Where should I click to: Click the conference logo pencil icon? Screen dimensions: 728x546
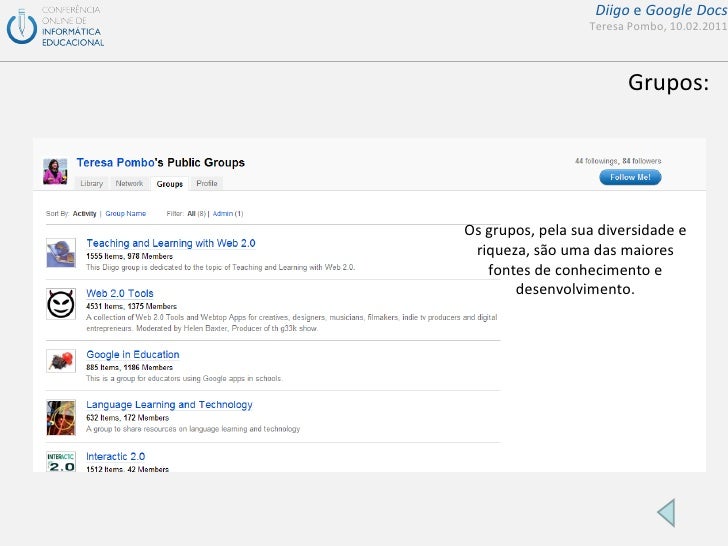pyautogui.click(x=21, y=26)
